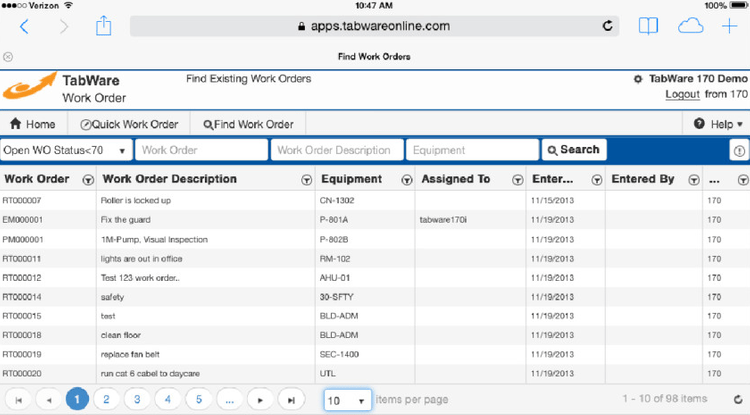The width and height of the screenshot is (750, 415).
Task: Go to page 4
Action: (x=168, y=399)
